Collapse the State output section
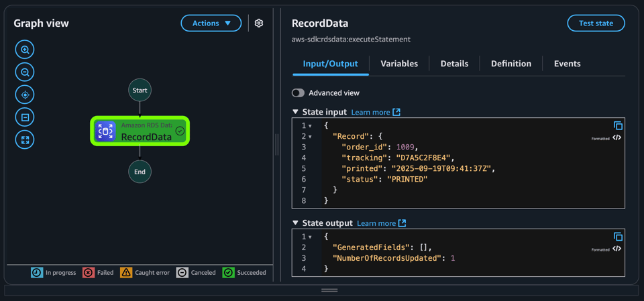Viewport: 644px width, 301px height. 296,223
